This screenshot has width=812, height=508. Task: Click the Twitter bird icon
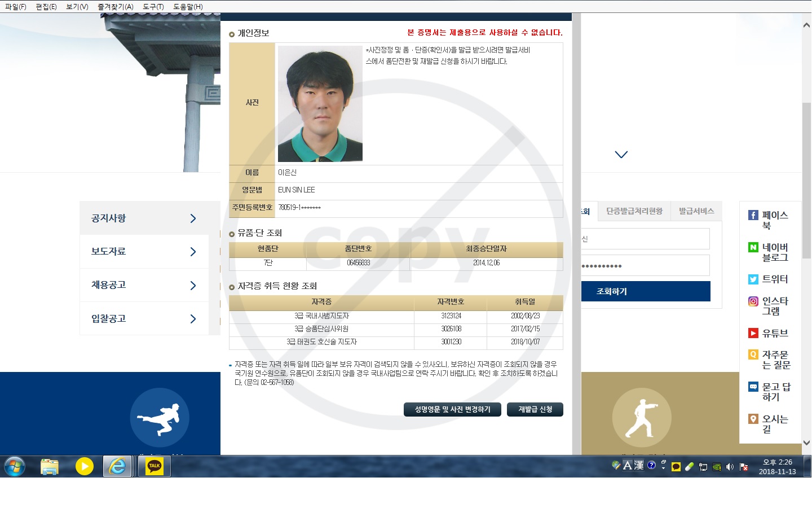[753, 279]
